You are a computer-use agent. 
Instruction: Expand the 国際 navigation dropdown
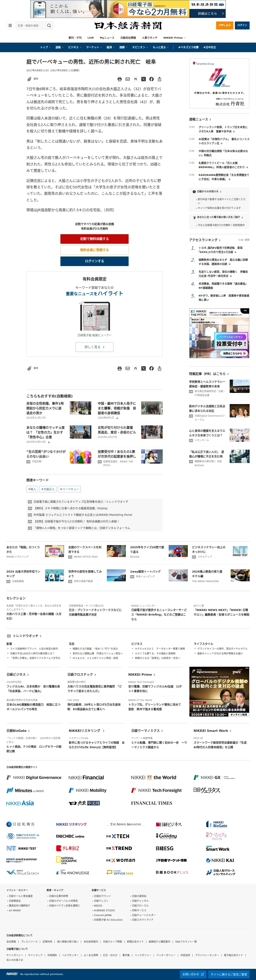coord(123,48)
